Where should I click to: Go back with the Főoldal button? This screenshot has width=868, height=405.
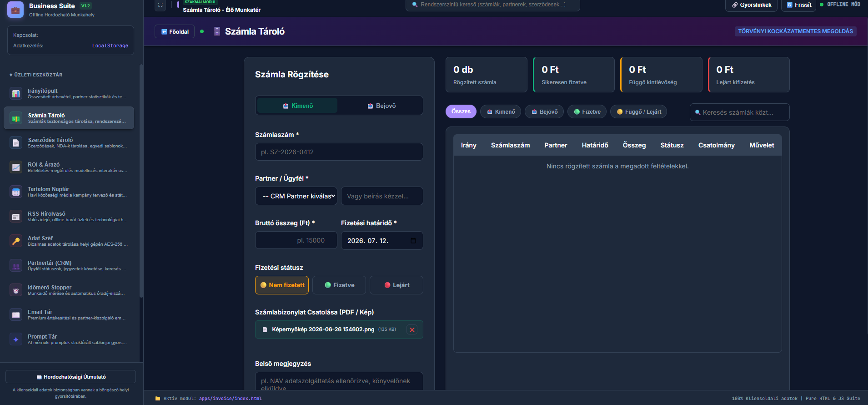pyautogui.click(x=175, y=31)
